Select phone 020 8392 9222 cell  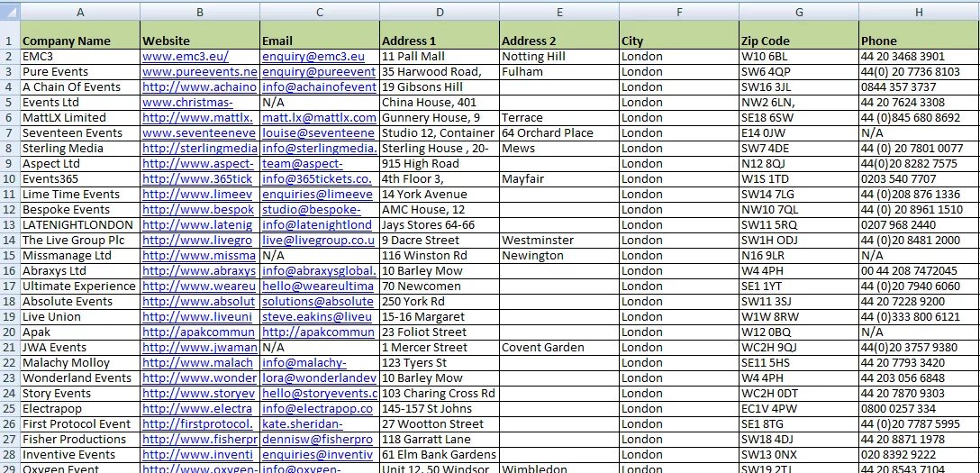coord(919,454)
